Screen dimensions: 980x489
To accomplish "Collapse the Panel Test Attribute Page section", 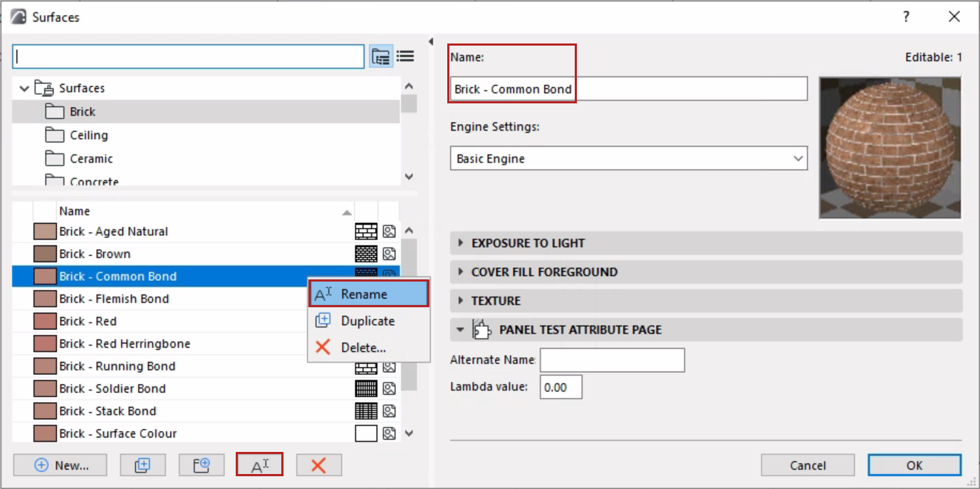I will pyautogui.click(x=460, y=330).
